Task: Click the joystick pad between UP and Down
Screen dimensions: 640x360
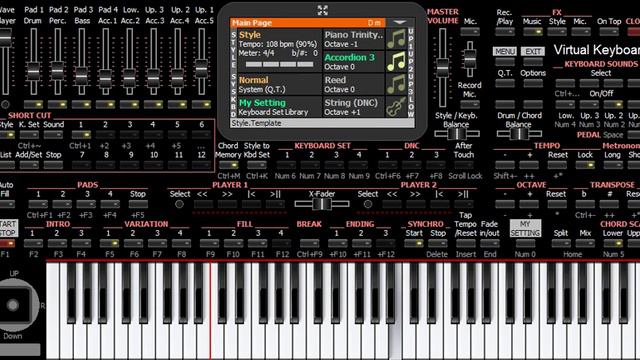Action: pos(13,305)
